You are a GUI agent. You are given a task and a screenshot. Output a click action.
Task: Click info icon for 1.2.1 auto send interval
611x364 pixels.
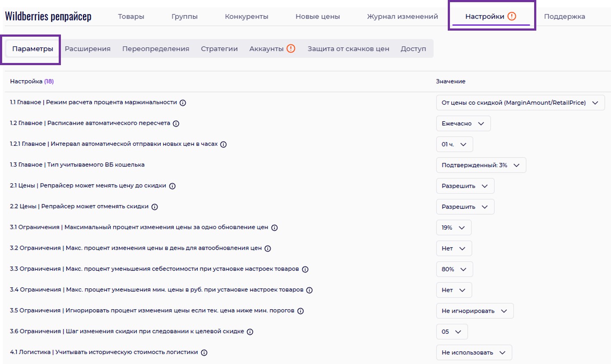click(x=224, y=144)
